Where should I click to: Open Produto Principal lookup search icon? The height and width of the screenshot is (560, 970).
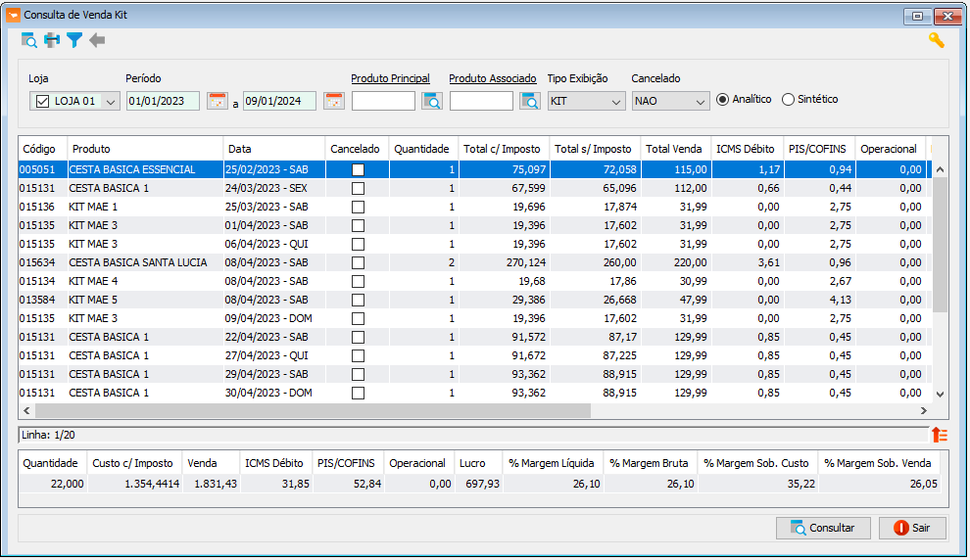(432, 101)
